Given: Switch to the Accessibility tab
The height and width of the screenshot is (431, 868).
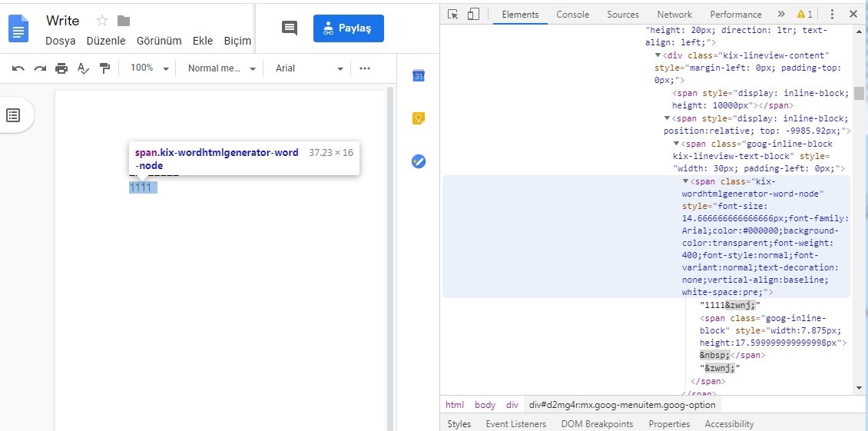Looking at the screenshot, I should (729, 424).
